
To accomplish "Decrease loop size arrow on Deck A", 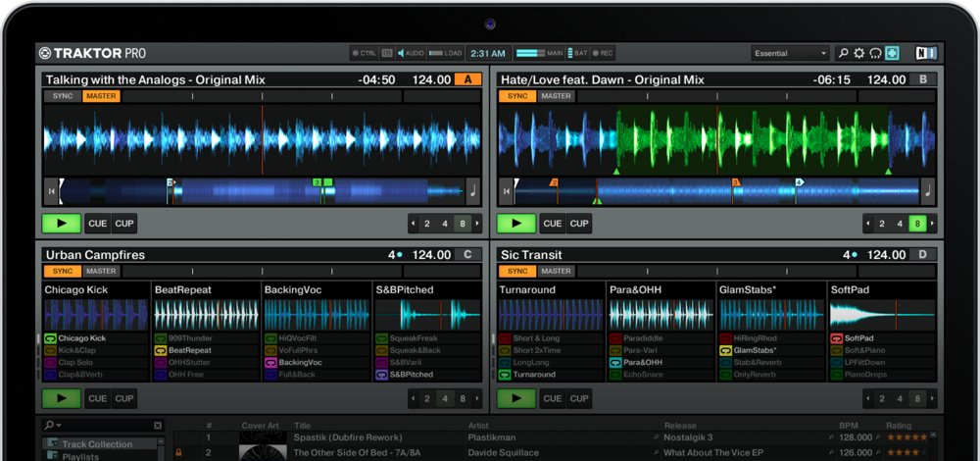I will 414,224.
